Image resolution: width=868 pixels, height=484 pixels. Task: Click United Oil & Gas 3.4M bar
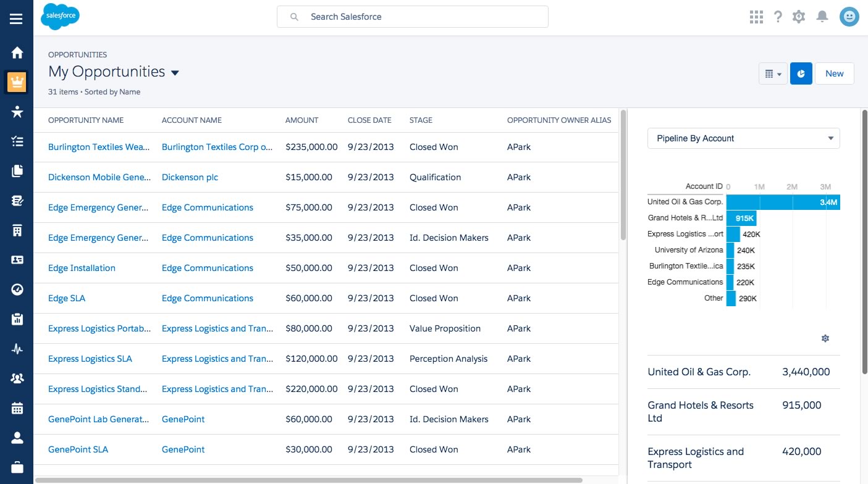pos(783,202)
